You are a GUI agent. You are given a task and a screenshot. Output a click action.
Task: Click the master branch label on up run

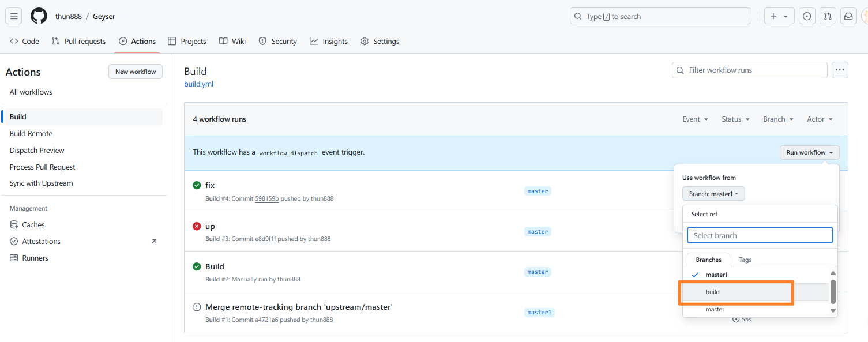(x=538, y=231)
